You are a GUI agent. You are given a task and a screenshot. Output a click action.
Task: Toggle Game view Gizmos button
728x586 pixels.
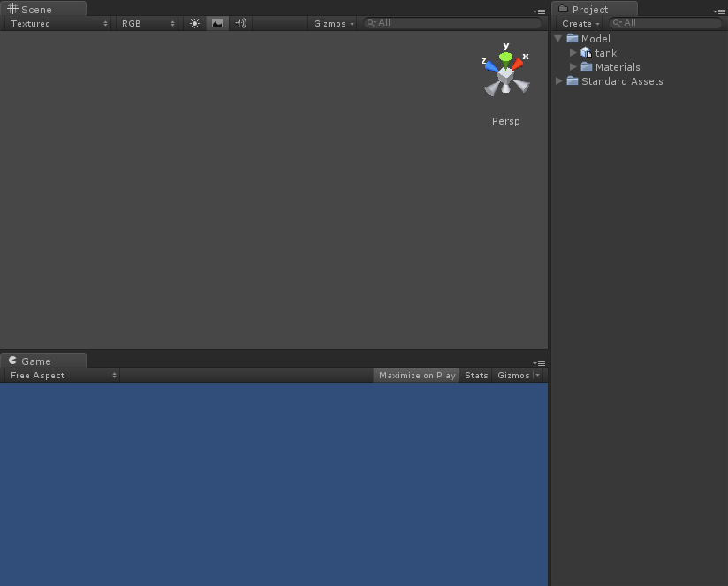coord(513,375)
